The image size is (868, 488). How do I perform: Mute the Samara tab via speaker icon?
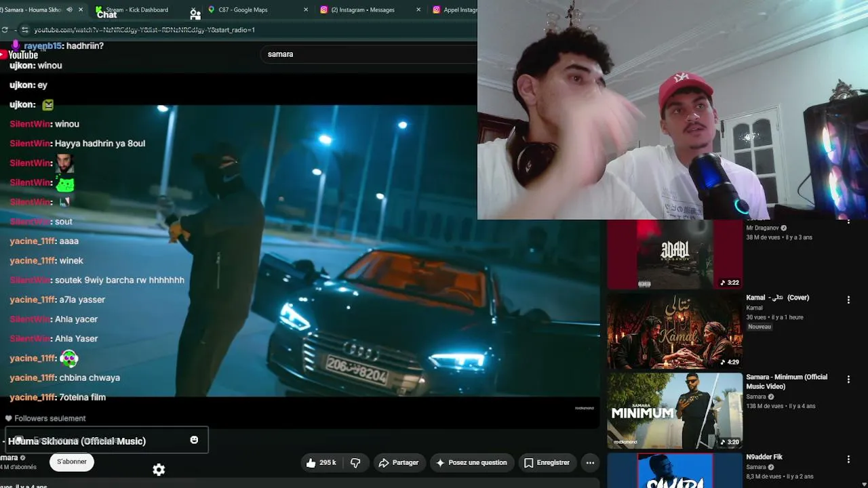click(x=69, y=10)
